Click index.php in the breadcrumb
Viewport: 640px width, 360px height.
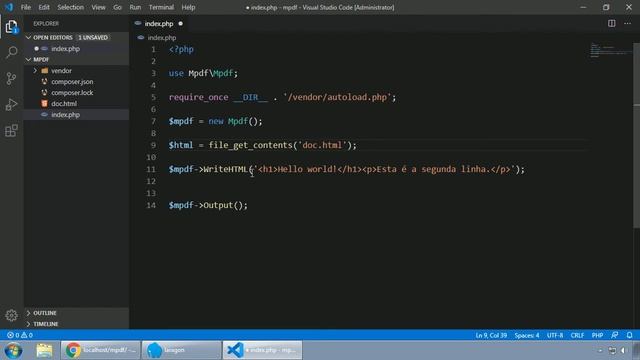tap(162, 38)
